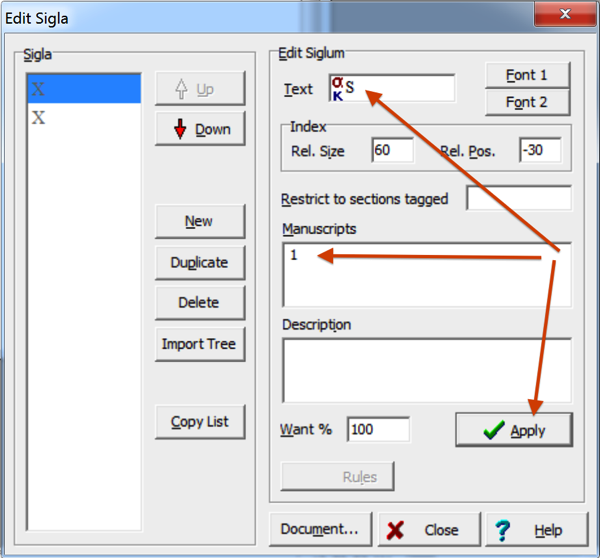Open the Document... dialog button
This screenshot has height=558, width=600.
coord(320,530)
